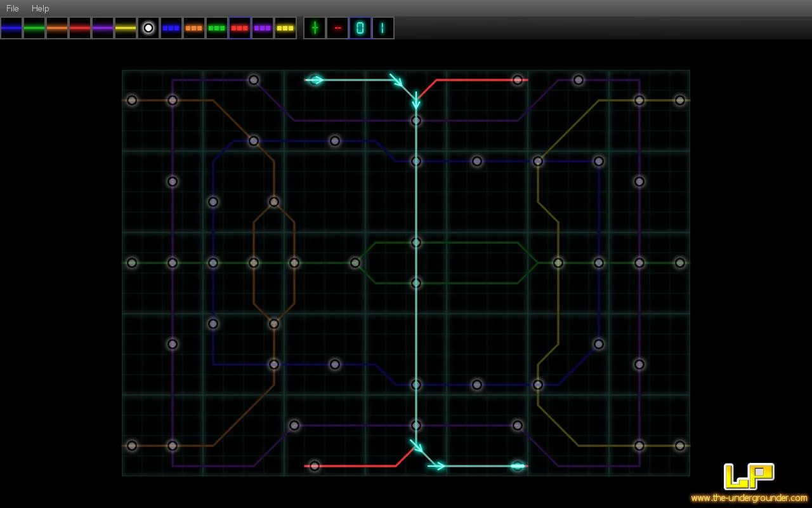Click the red minus toolbar button
Screen dimensions: 812x508
tap(337, 28)
